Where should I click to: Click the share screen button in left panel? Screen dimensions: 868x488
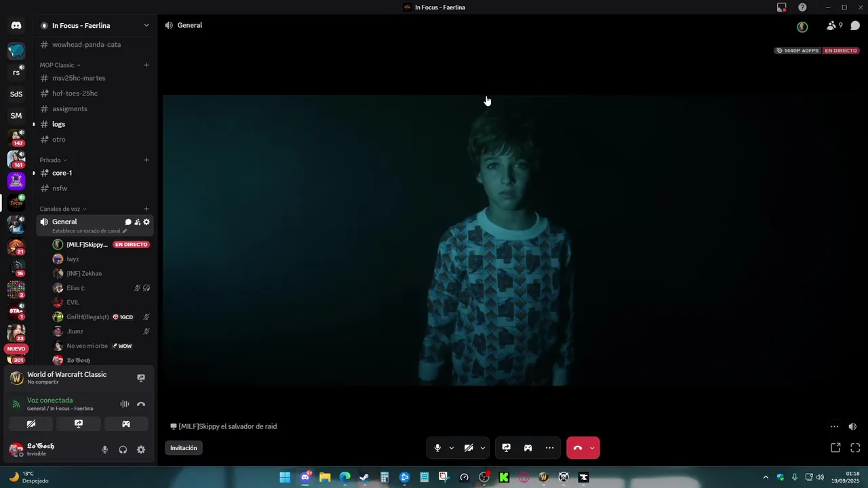[x=79, y=424]
